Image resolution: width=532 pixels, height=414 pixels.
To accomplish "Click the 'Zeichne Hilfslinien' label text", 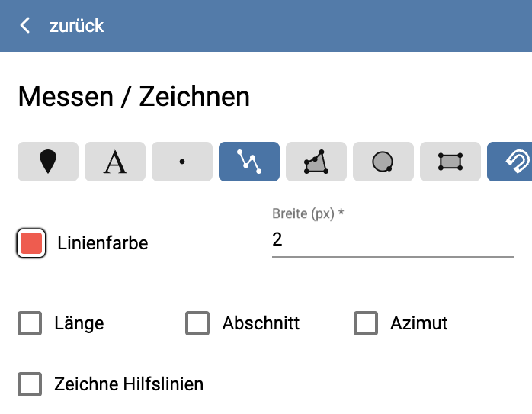I will pyautogui.click(x=129, y=384).
